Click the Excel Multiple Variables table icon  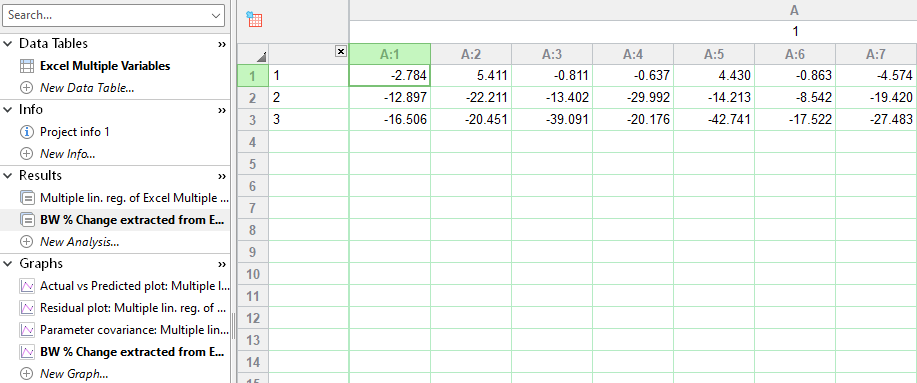pyautogui.click(x=27, y=66)
